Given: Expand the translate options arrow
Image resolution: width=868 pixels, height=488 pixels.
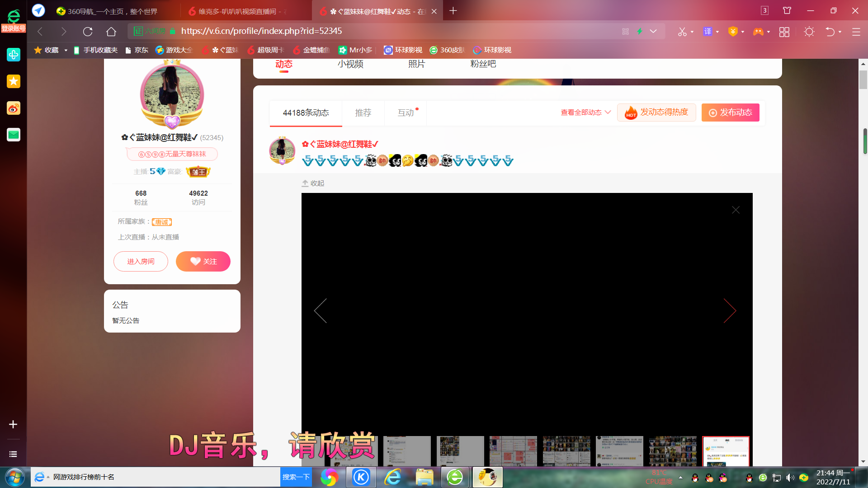Looking at the screenshot, I should tap(717, 32).
